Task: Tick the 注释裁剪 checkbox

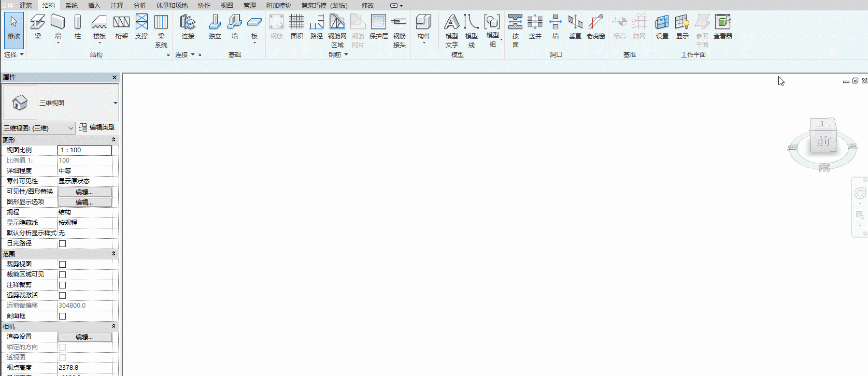Action: tap(62, 285)
